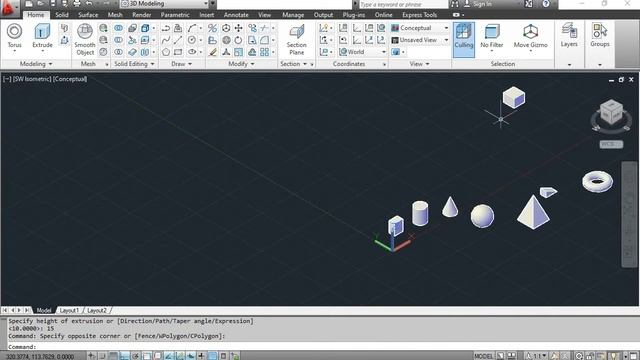
Task: Click the AutoCAD application menu button
Action: [9, 8]
